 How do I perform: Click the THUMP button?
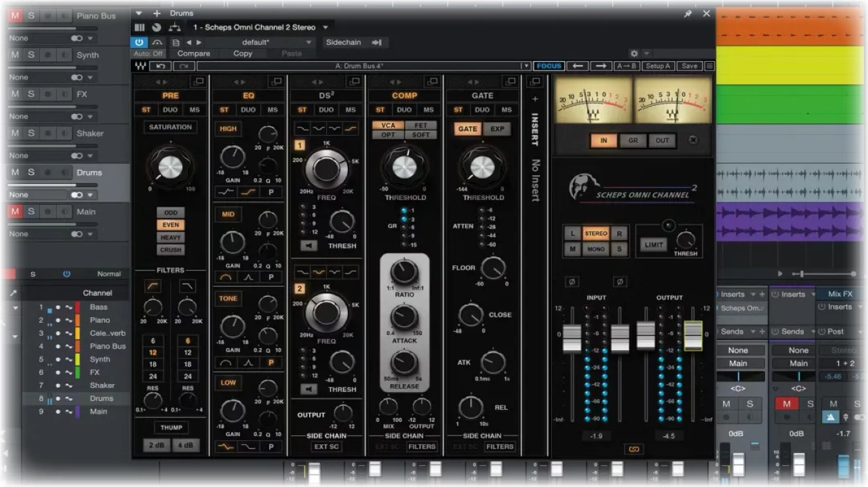point(171,427)
